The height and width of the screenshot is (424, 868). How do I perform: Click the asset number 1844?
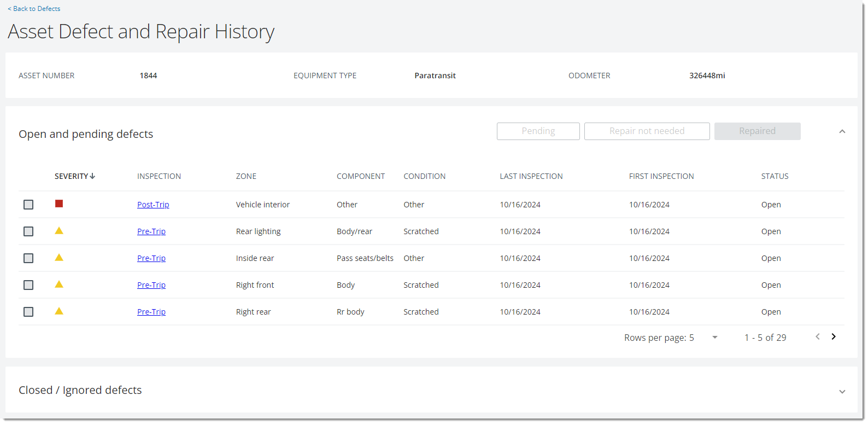pos(148,75)
